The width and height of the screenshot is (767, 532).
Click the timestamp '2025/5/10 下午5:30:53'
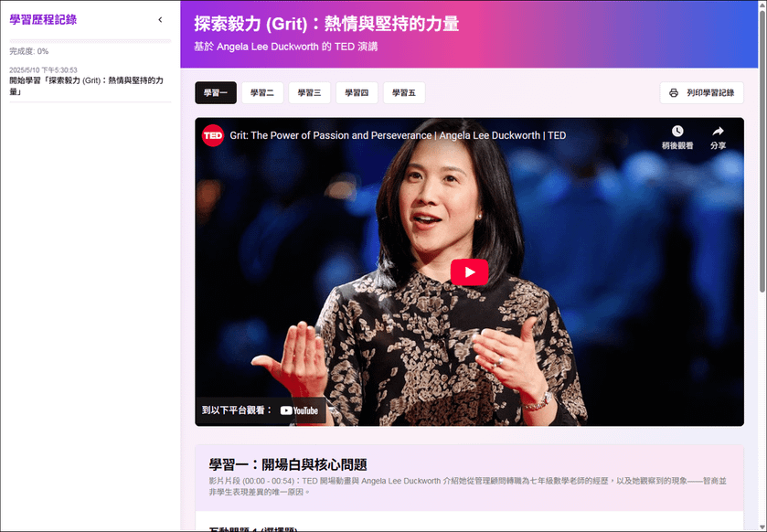pyautogui.click(x=43, y=69)
